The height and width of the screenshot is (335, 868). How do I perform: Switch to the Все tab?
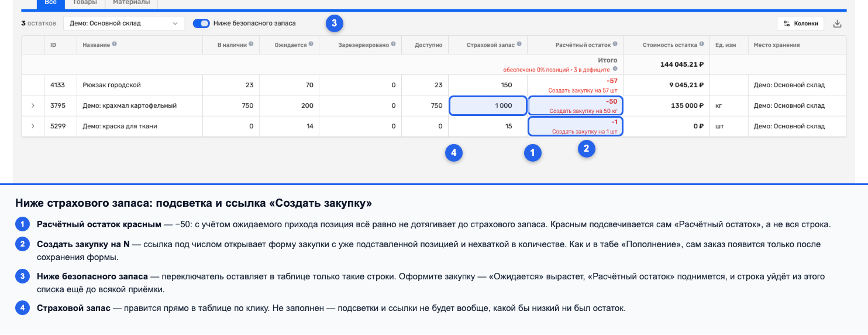50,4
